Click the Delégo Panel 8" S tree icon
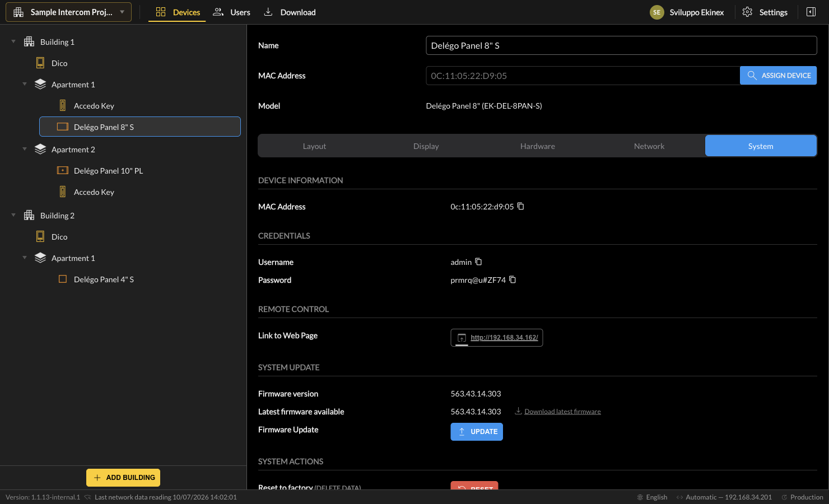The height and width of the screenshot is (504, 829). tap(63, 127)
